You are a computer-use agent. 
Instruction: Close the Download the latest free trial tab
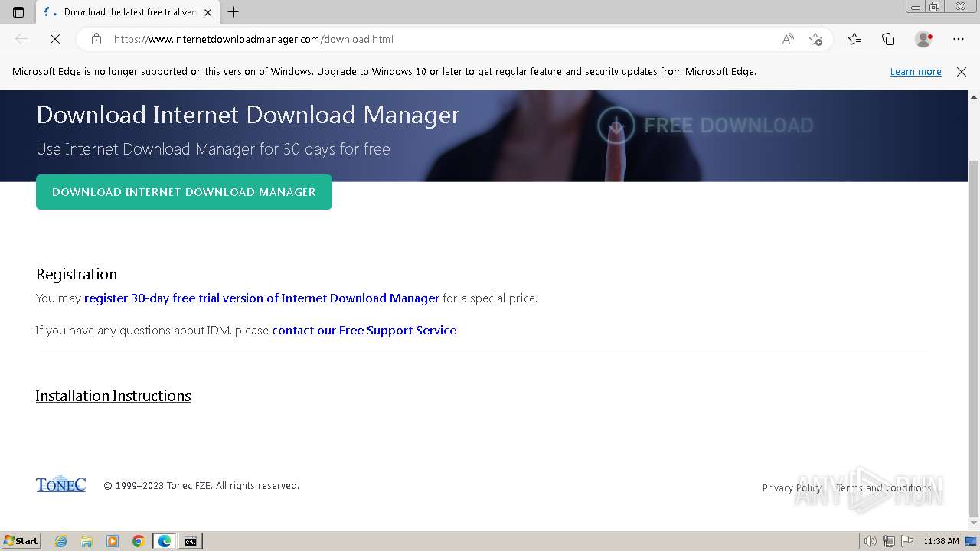(207, 12)
